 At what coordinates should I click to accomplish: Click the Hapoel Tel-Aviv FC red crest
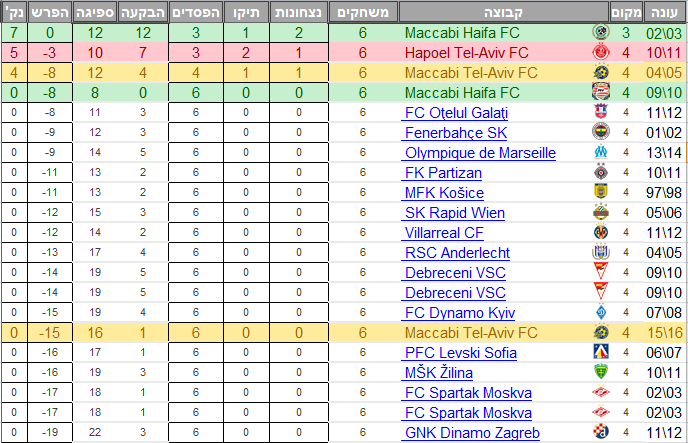pos(600,52)
